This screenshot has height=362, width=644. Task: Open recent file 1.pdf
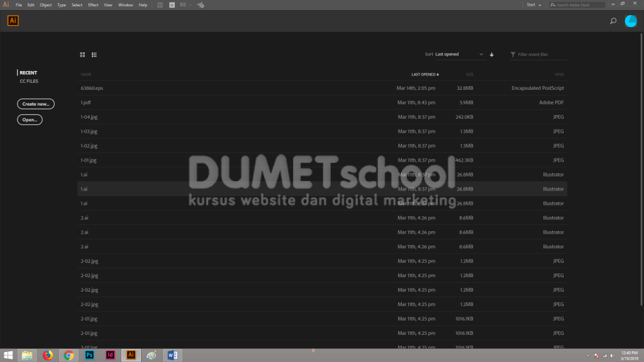tap(86, 102)
